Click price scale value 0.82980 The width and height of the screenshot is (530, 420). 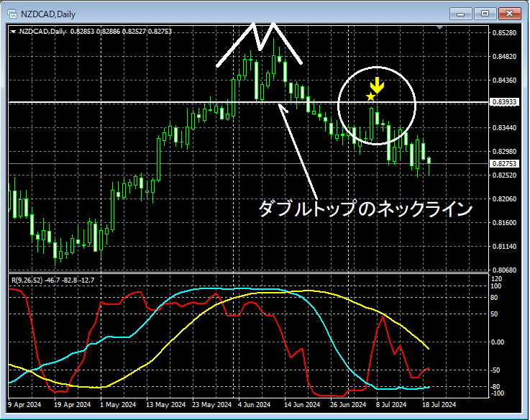pyautogui.click(x=505, y=152)
